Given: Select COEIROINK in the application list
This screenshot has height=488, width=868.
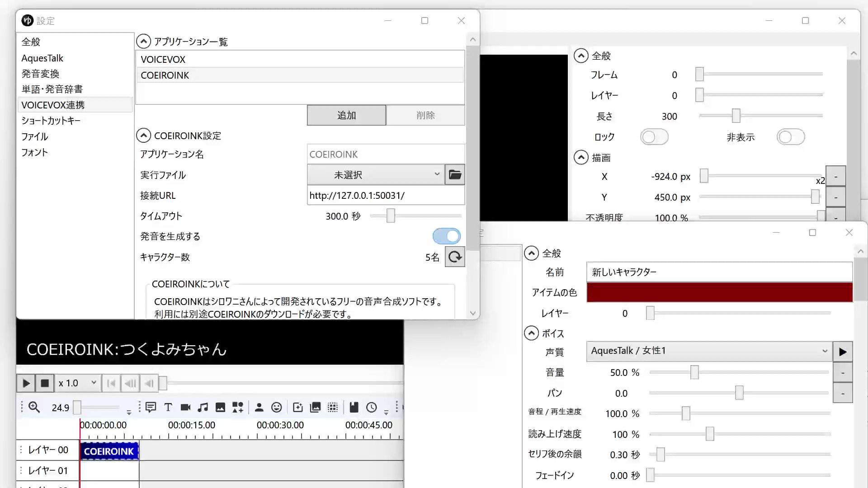Looking at the screenshot, I should pyautogui.click(x=300, y=75).
